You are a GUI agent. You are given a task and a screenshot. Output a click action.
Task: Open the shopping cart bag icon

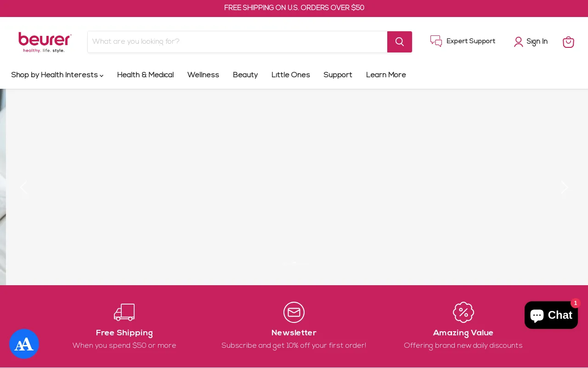pyautogui.click(x=568, y=42)
